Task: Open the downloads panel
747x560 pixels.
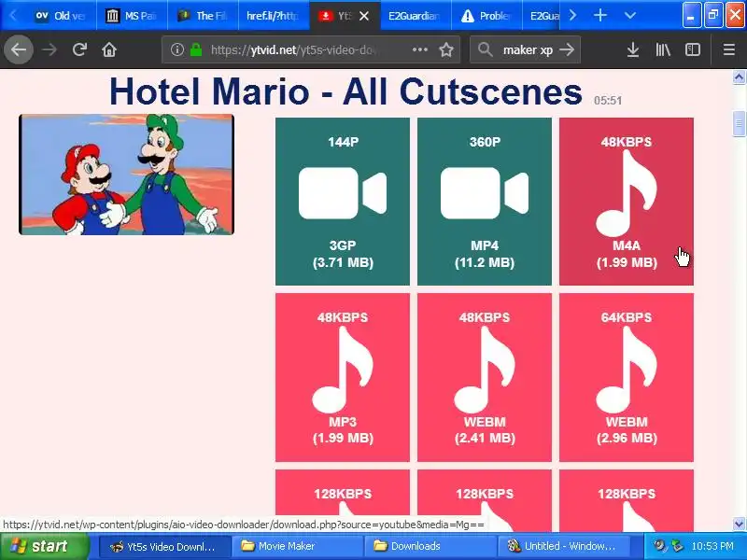Action: 633,49
